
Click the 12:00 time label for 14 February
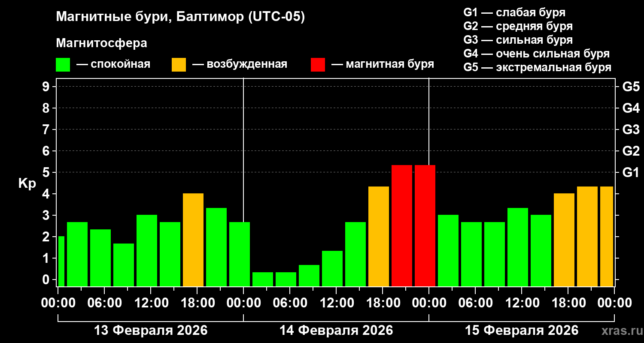click(x=336, y=303)
